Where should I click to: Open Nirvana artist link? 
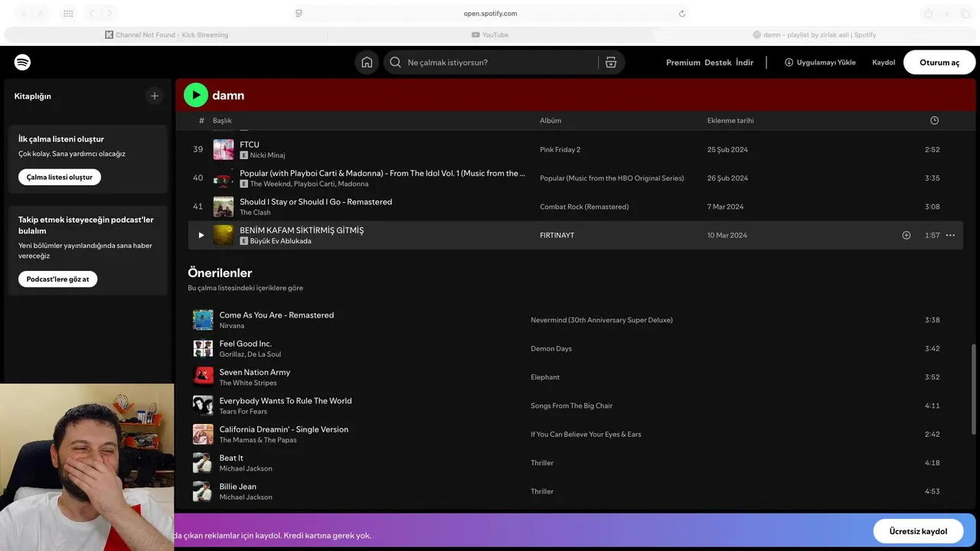pyautogui.click(x=232, y=326)
